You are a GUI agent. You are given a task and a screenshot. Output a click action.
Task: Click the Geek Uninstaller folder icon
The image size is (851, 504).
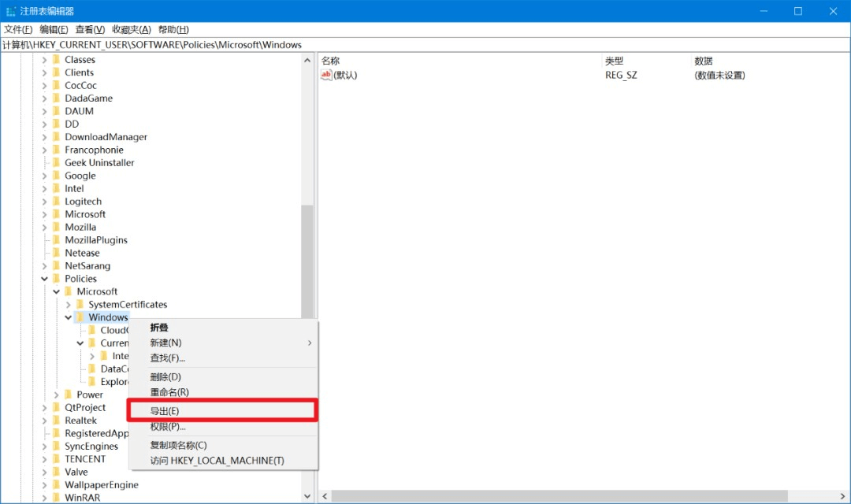pos(57,163)
